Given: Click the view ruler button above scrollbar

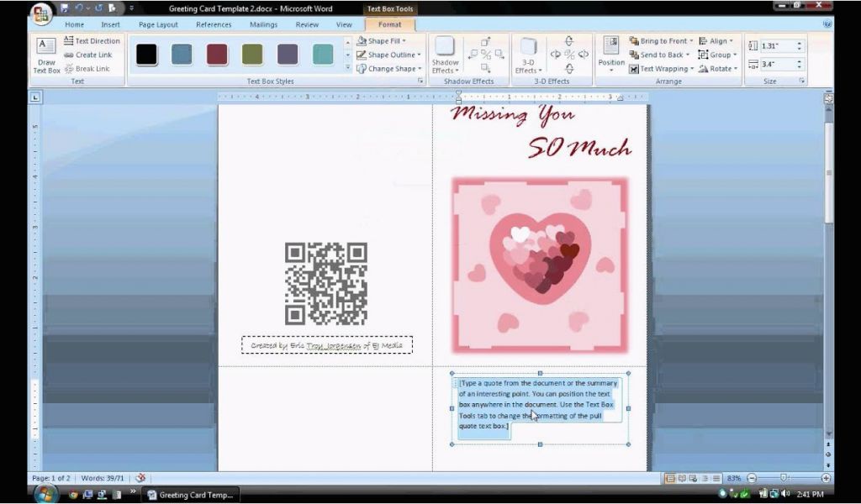Looking at the screenshot, I should coord(828,99).
